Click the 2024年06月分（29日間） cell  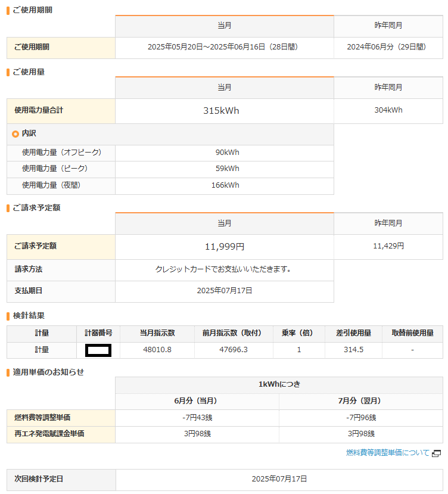click(388, 47)
